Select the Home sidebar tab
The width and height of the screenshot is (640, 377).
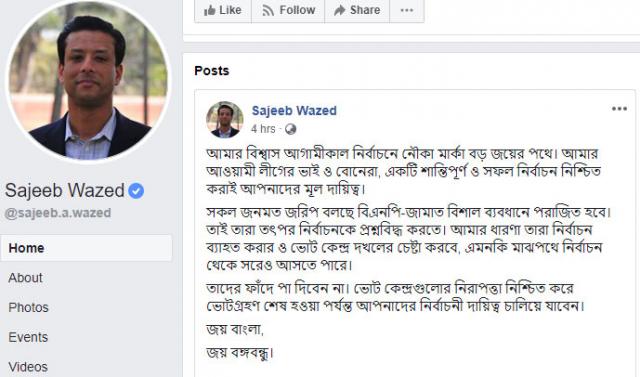[87, 248]
